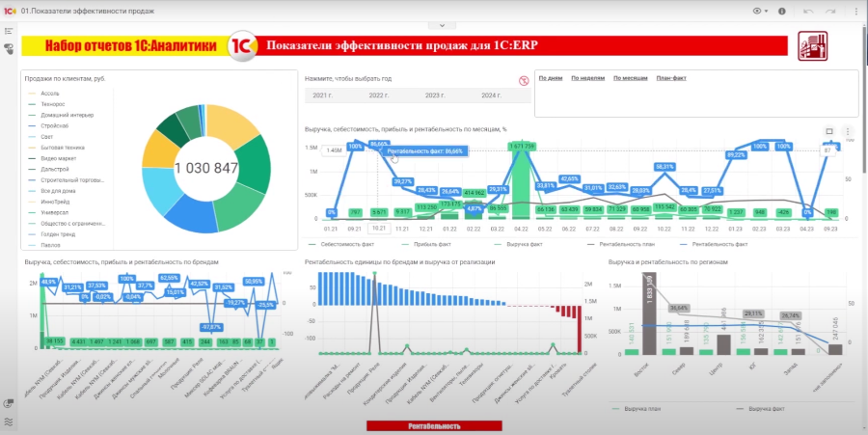The image size is (868, 435).
Task: Click the 10.21 axis label on monthly chart
Action: pyautogui.click(x=379, y=229)
